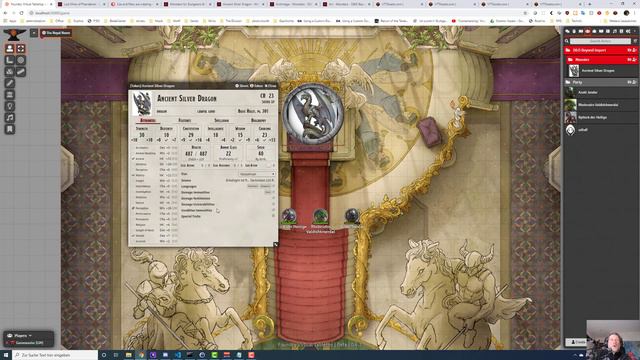Click Token button in sheet header
This screenshot has width=640, height=360.
click(257, 86)
